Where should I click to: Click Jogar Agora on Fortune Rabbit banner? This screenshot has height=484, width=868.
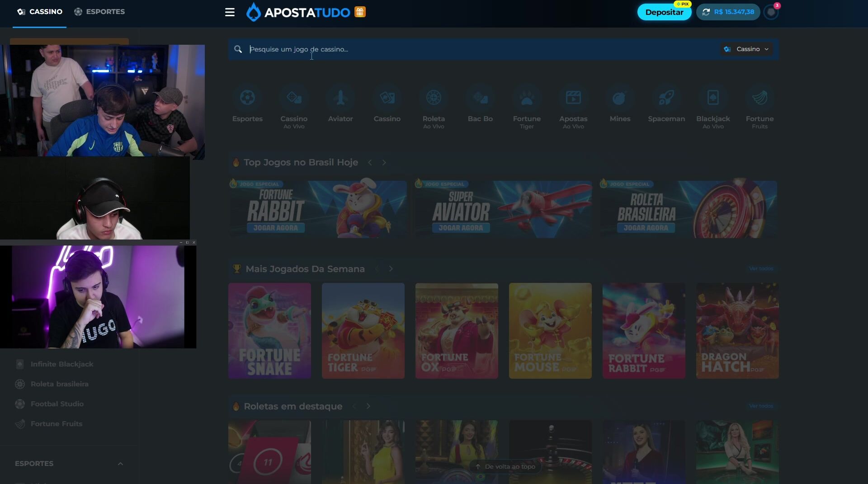pos(276,228)
